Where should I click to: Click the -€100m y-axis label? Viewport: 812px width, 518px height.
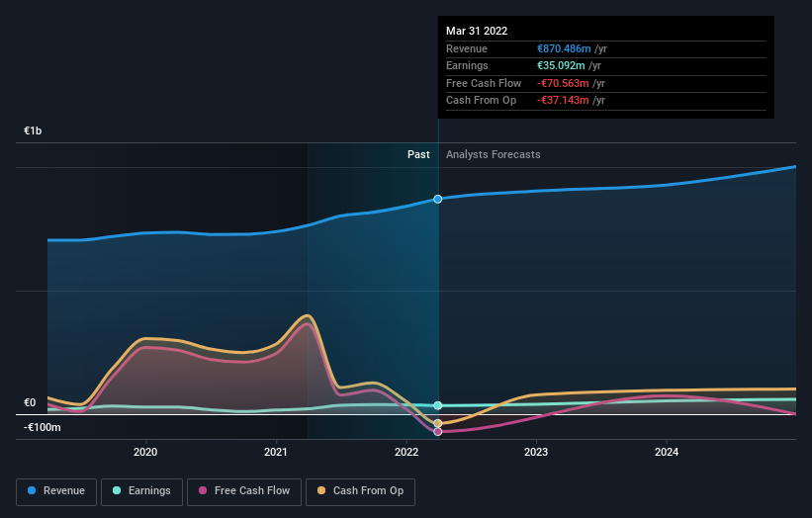(x=42, y=427)
